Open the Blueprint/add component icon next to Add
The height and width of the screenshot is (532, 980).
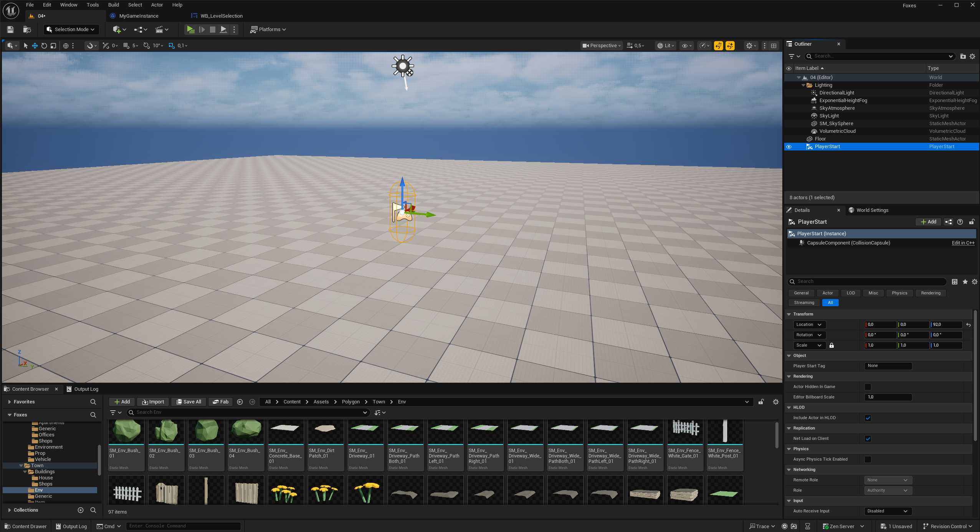[x=949, y=222]
